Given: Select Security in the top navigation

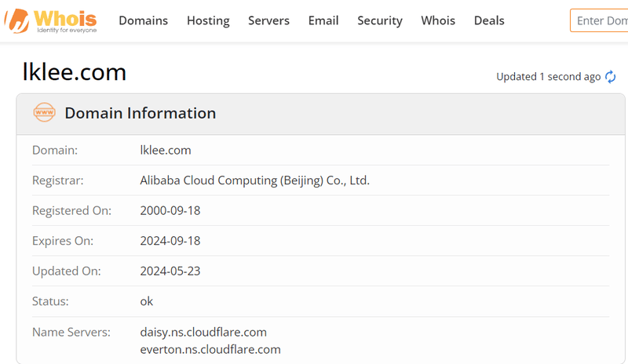Looking at the screenshot, I should click(x=380, y=20).
